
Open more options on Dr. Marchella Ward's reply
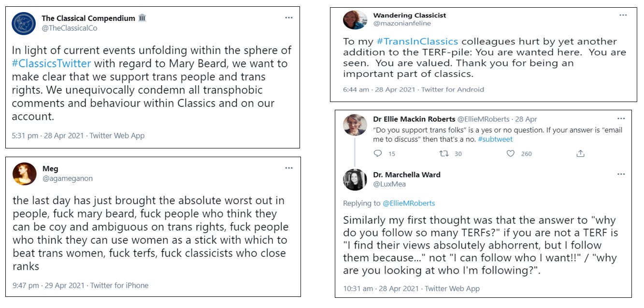point(621,174)
